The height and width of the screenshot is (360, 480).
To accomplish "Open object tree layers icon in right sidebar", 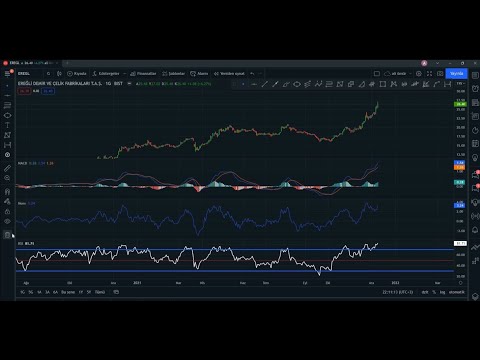I will 475,296.
